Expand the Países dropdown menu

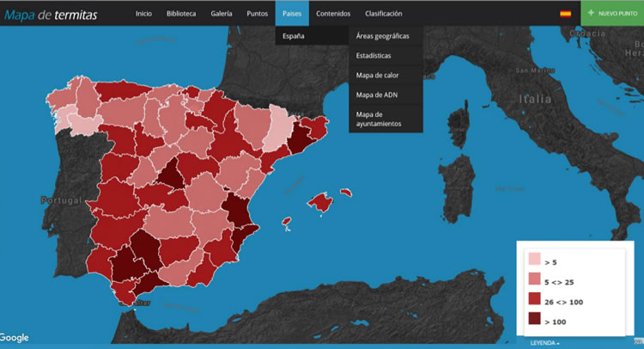pos(292,14)
